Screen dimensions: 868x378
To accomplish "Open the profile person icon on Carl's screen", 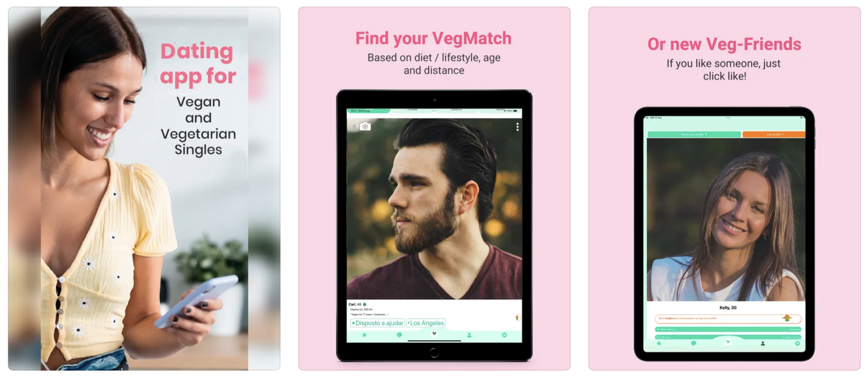I will click(469, 335).
